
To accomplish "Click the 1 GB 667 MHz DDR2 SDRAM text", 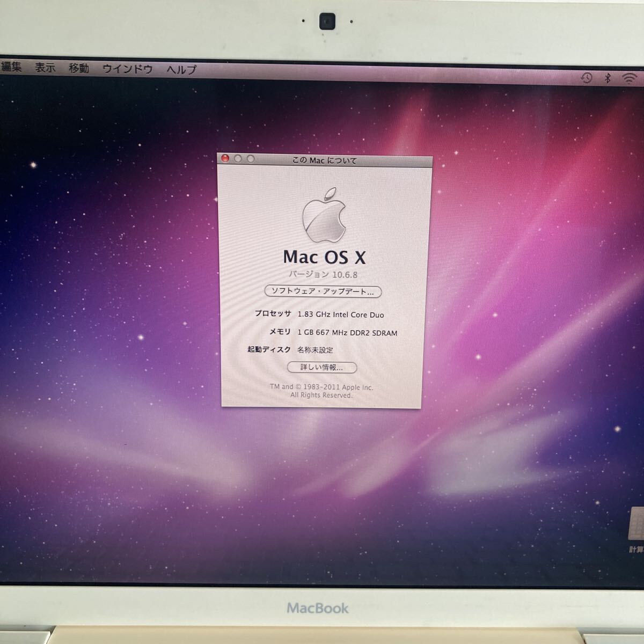I will pyautogui.click(x=347, y=333).
